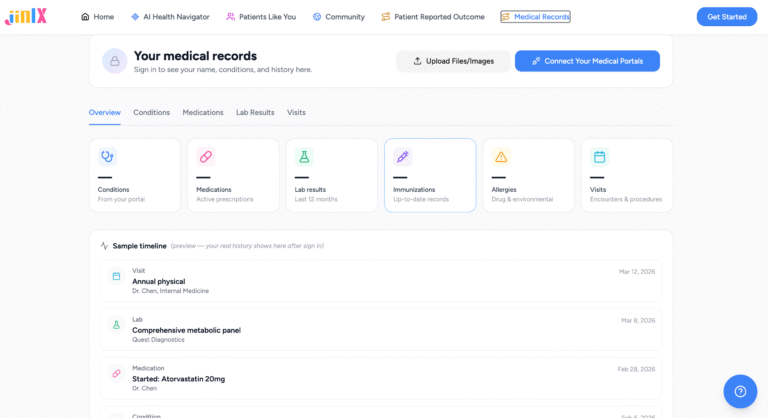Screen dimensions: 768x418
Task: Switch to the Conditions tab
Action: (x=151, y=112)
